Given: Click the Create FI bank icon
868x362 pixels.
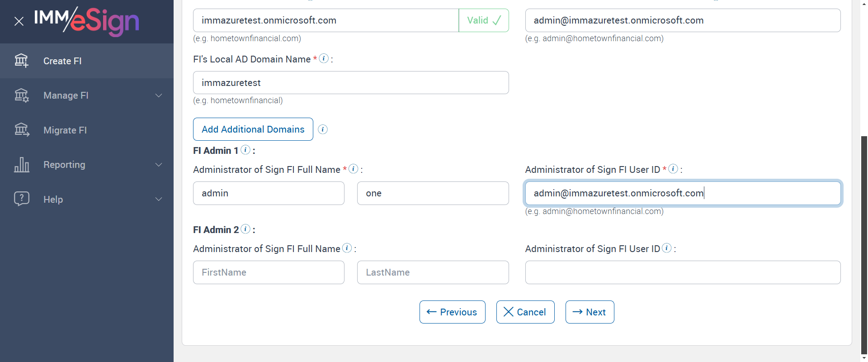Looking at the screenshot, I should coord(21,61).
